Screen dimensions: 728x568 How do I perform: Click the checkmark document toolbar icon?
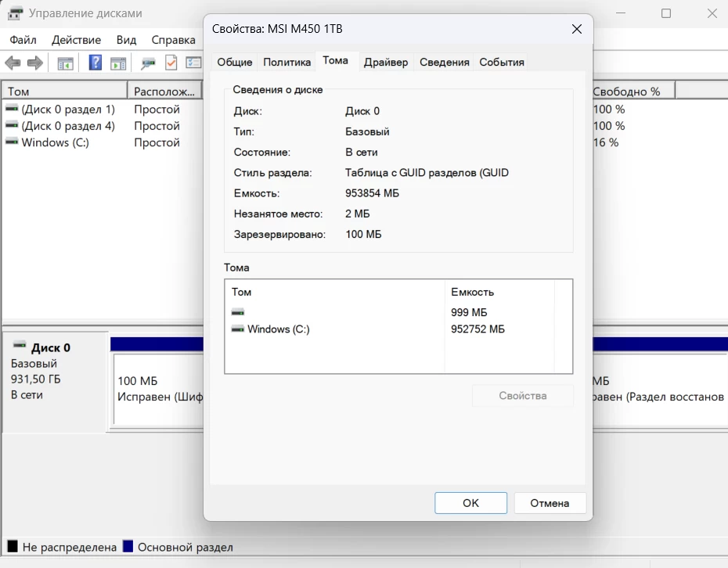pos(171,63)
